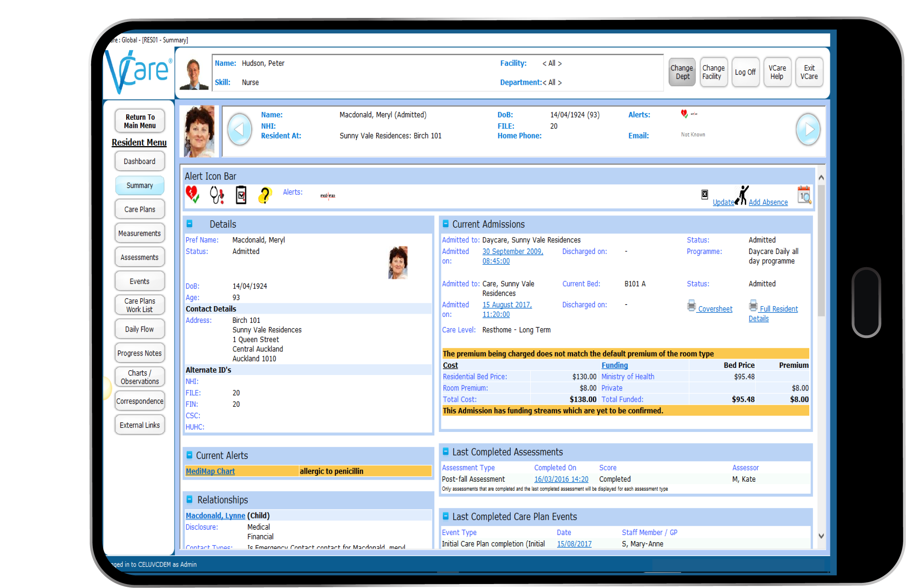Click the heart alert icon in resident header
The width and height of the screenshot is (906, 588).
(x=684, y=114)
